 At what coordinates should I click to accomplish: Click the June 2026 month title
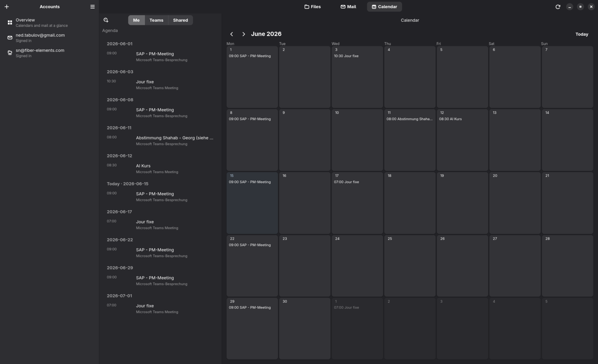point(266,34)
